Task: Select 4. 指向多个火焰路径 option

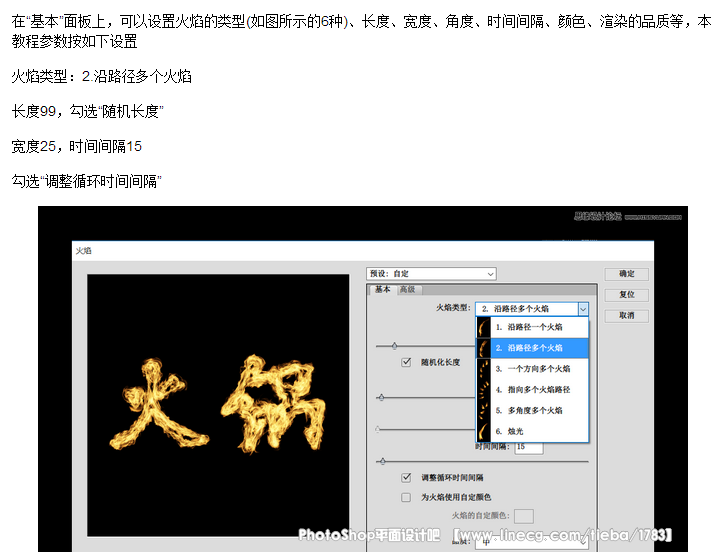Action: coord(533,389)
